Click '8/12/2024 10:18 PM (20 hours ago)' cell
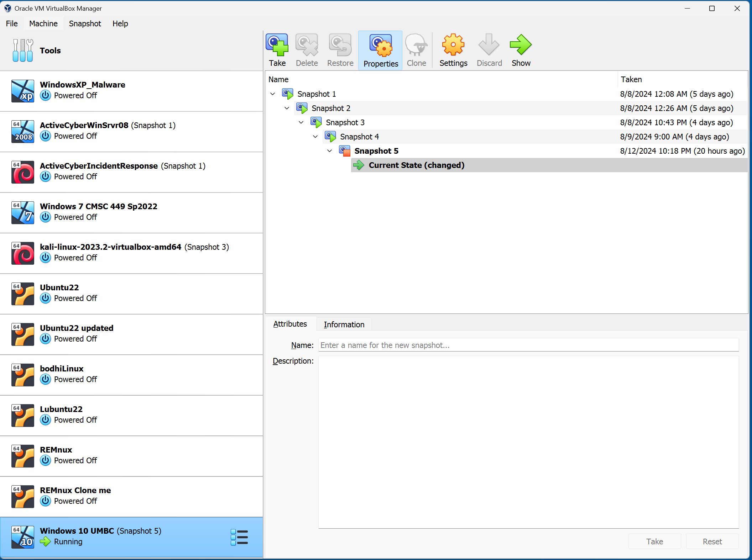Screen dimensions: 752x560 click(x=682, y=151)
